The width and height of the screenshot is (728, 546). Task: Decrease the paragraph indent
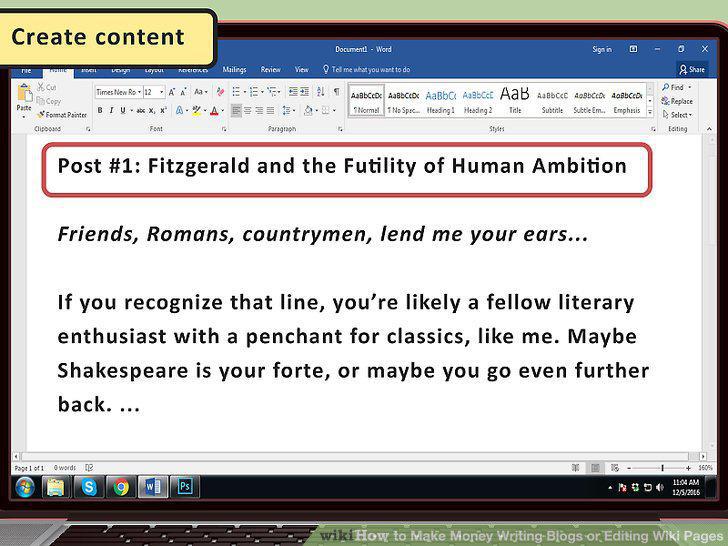(293, 92)
